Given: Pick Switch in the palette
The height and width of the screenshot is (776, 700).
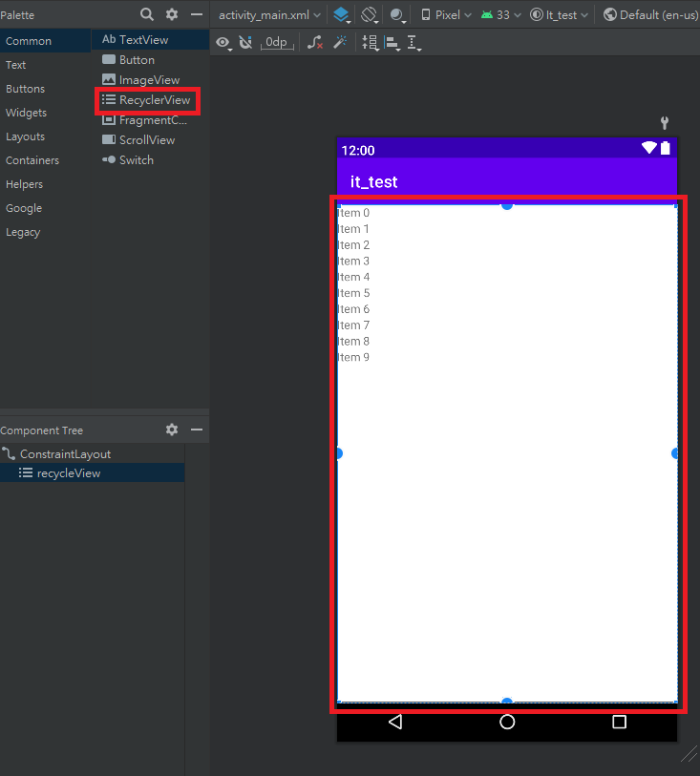Looking at the screenshot, I should pyautogui.click(x=151, y=160).
